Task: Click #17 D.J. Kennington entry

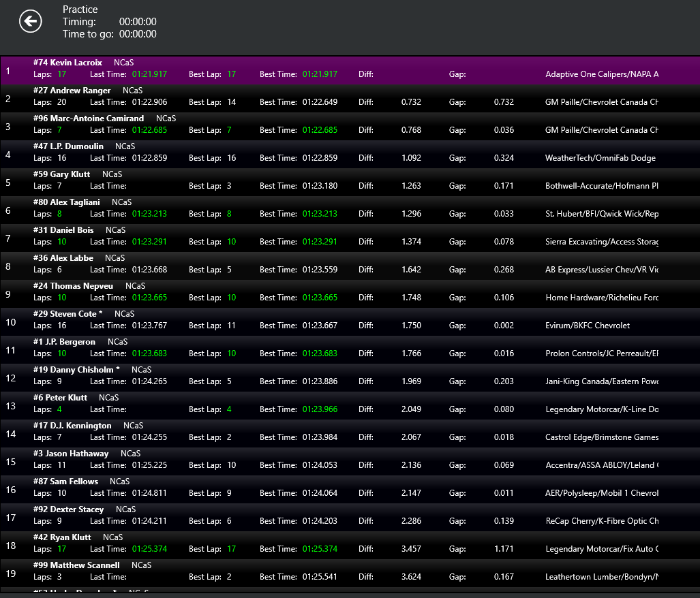Action: 350,434
